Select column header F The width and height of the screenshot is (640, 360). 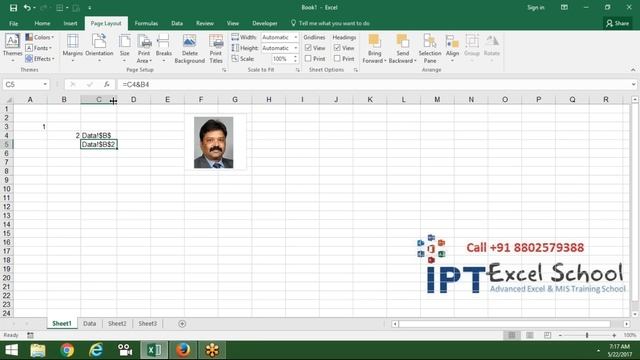tap(201, 100)
